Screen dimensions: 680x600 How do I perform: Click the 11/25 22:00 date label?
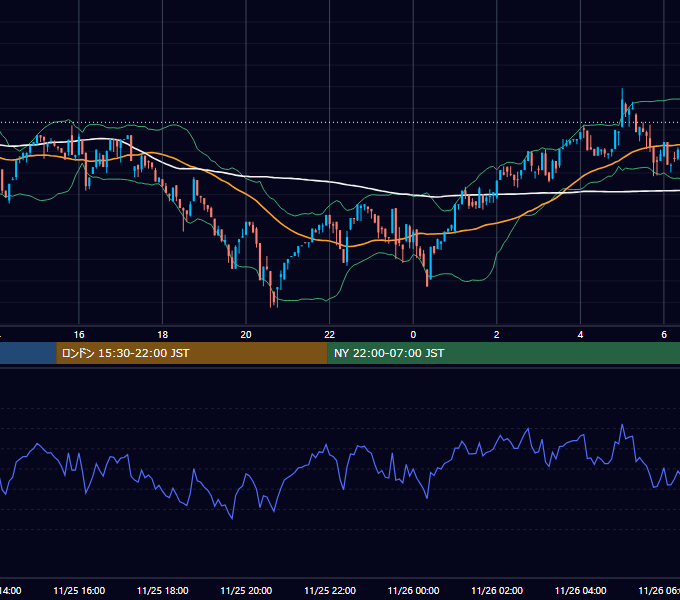point(330,590)
